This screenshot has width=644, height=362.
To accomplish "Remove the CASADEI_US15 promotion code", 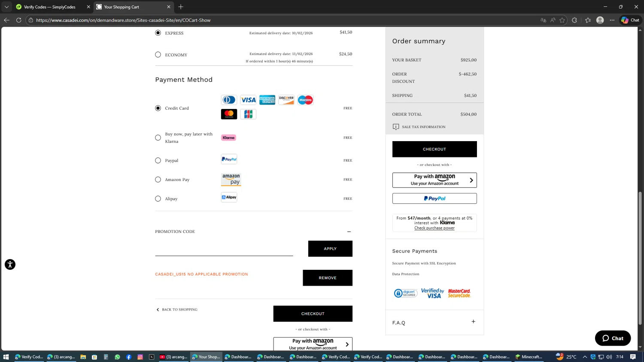I will (x=328, y=278).
